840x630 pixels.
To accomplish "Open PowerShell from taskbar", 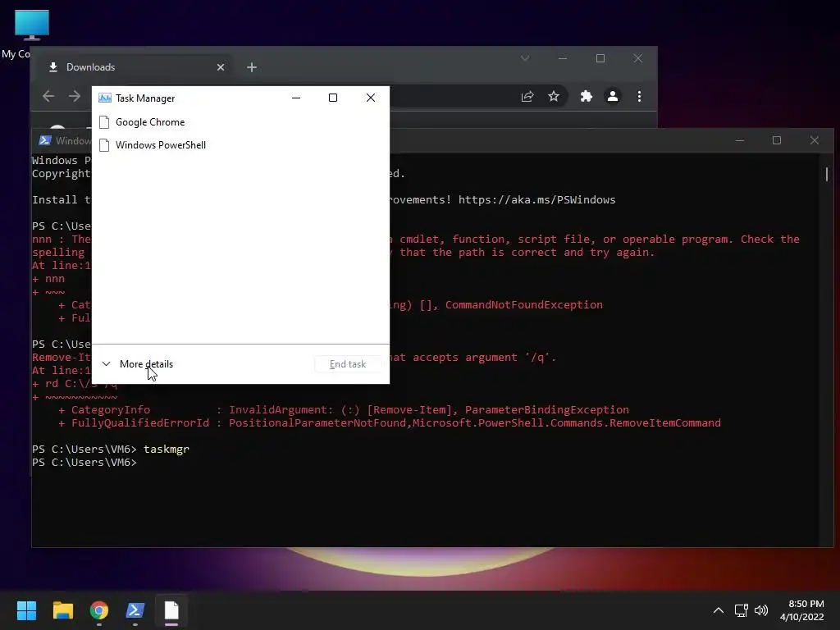I will [135, 610].
